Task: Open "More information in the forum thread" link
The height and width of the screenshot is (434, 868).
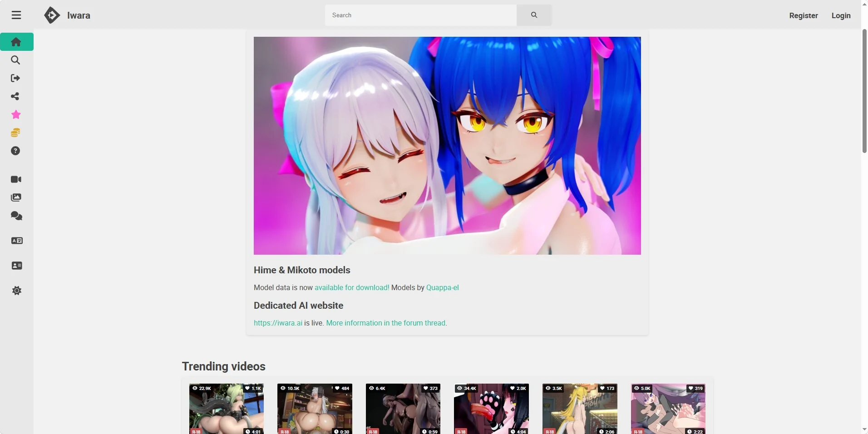Action: tap(386, 323)
